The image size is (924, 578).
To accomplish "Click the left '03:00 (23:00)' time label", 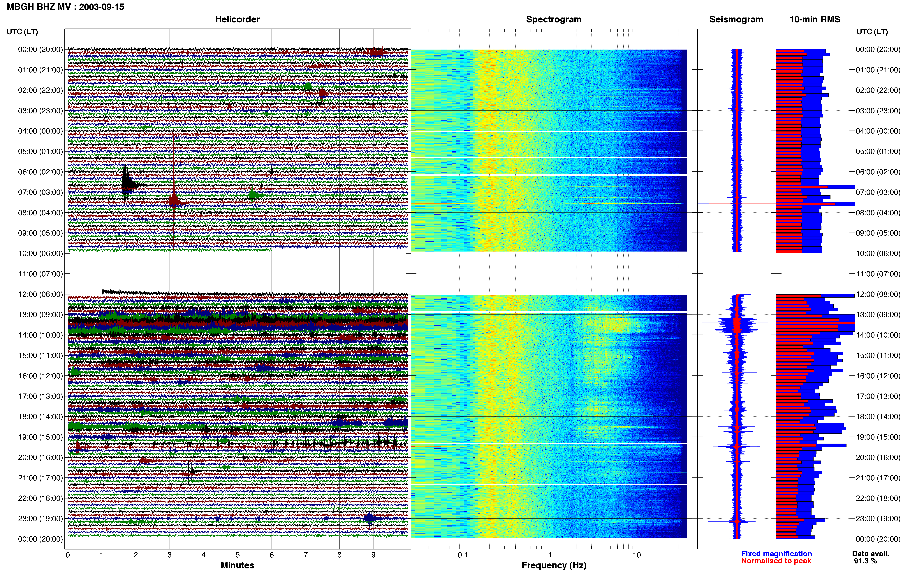I will point(41,110).
